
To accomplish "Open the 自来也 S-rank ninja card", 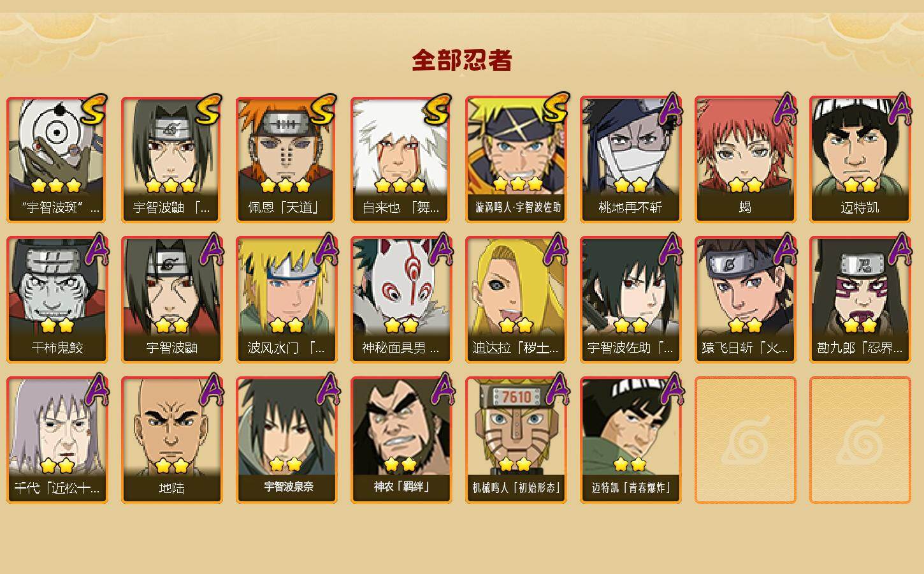I will [x=401, y=159].
